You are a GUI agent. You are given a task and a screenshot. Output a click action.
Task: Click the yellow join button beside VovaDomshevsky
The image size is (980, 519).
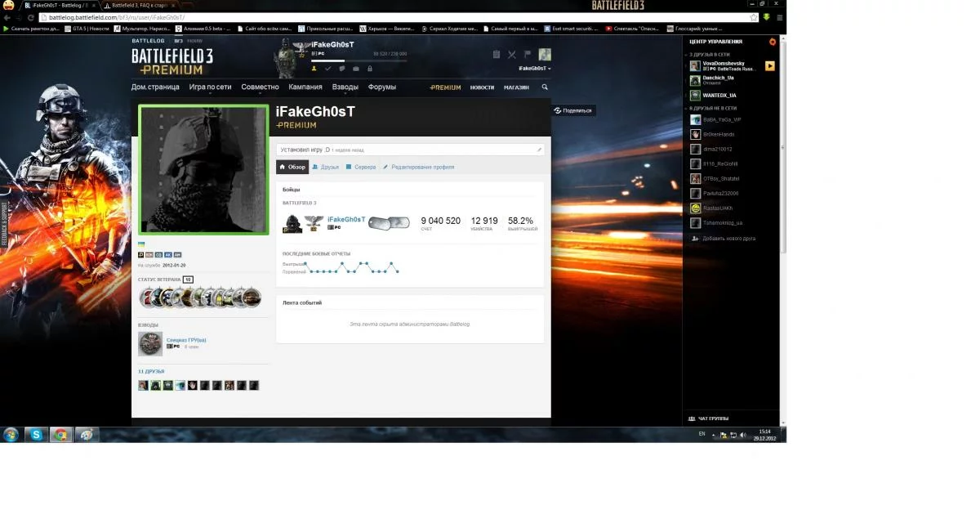tap(769, 65)
